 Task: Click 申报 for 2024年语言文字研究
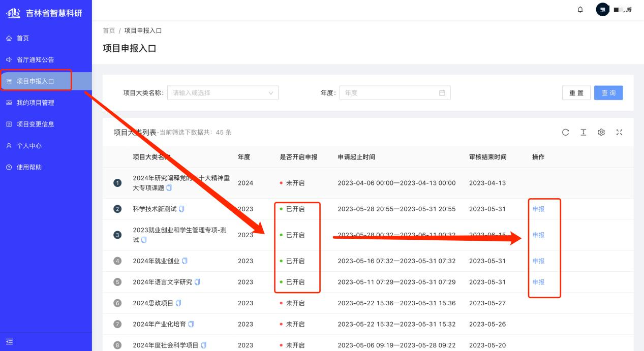pos(538,282)
